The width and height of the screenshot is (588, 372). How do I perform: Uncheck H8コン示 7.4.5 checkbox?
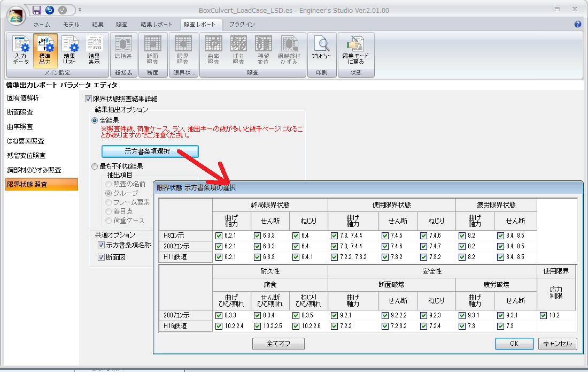coord(385,236)
